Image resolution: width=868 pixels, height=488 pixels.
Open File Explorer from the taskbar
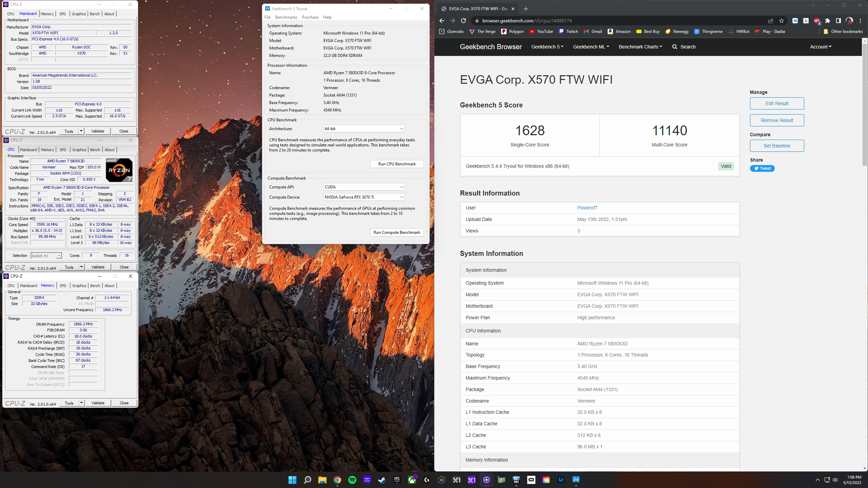coord(322,480)
